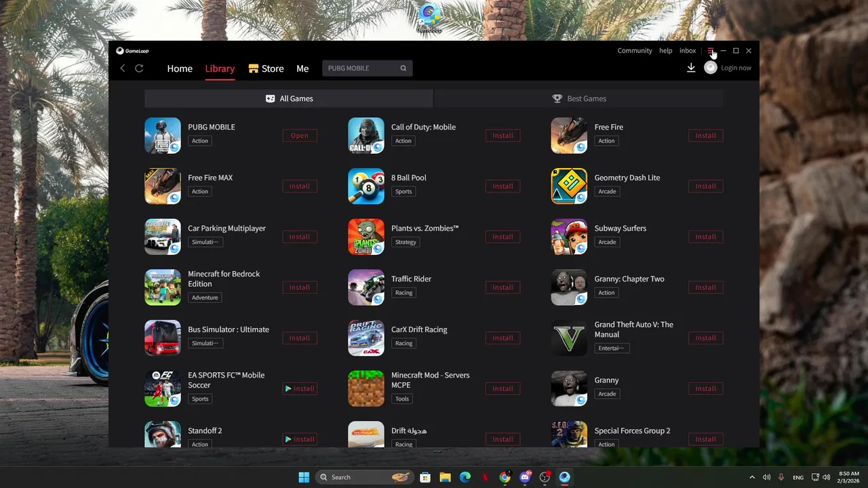Click the Call of Duty: Mobile game icon
The image size is (868, 488).
366,136
